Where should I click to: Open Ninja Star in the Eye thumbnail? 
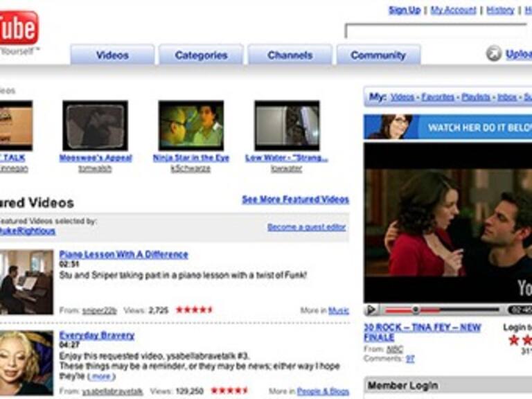point(191,125)
